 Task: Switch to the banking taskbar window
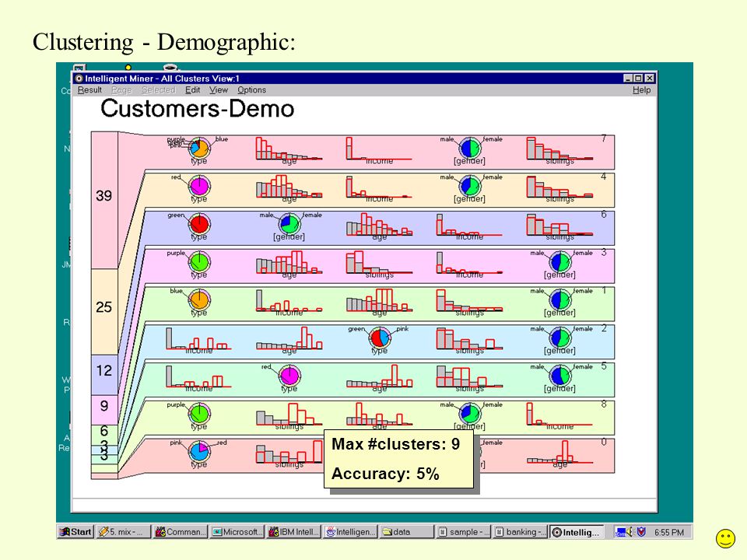point(520,532)
